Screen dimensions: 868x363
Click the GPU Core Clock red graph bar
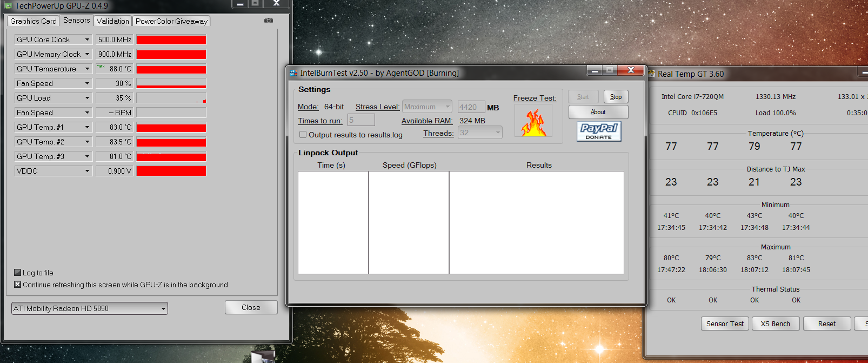point(171,39)
